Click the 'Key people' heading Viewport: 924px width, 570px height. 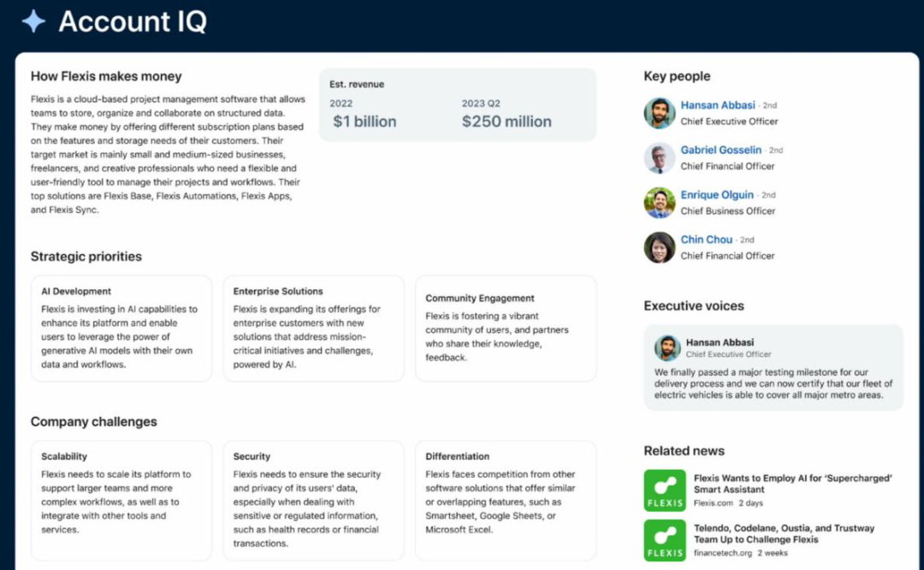click(677, 76)
